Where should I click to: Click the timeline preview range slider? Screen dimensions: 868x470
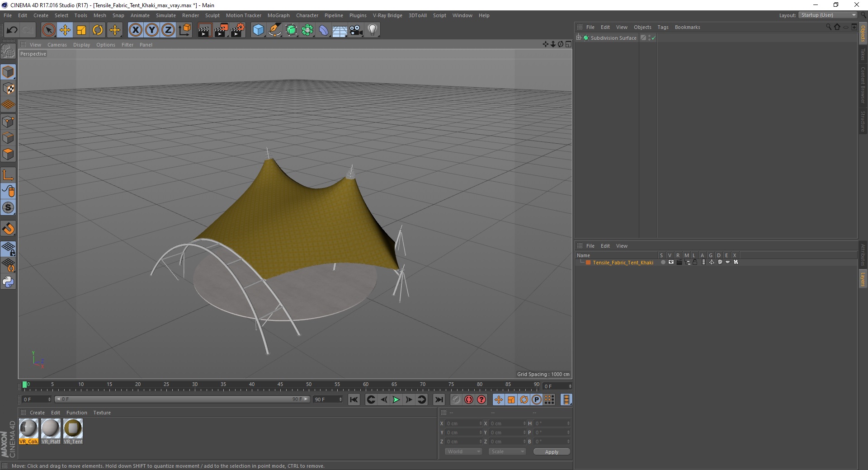point(182,399)
